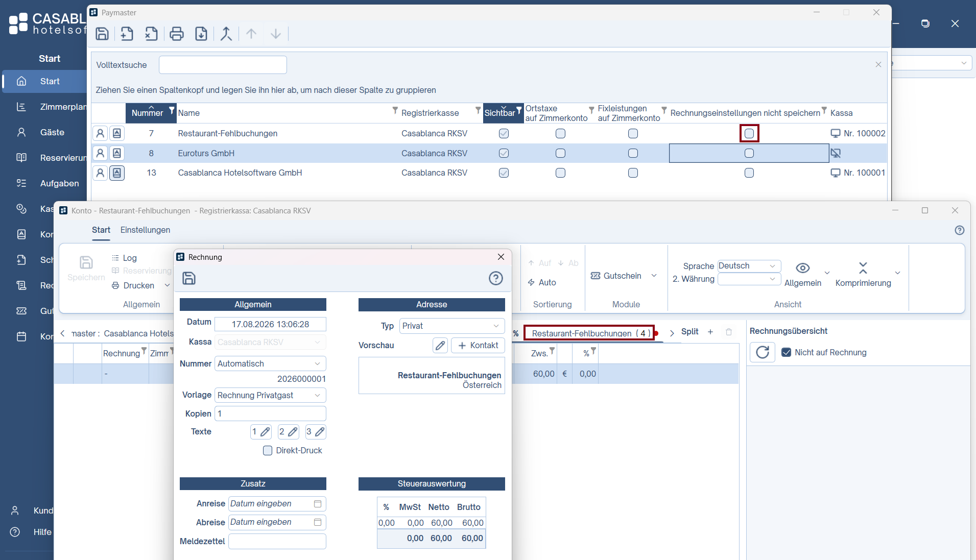
Task: Click the merge accounts icon in Paymaster toolbar
Action: [226, 34]
